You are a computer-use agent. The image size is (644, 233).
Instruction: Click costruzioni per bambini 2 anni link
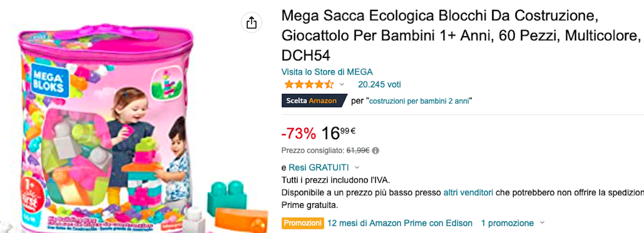point(419,101)
